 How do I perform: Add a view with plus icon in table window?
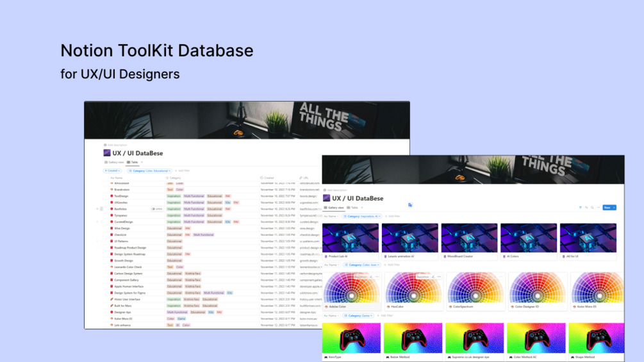click(x=142, y=163)
